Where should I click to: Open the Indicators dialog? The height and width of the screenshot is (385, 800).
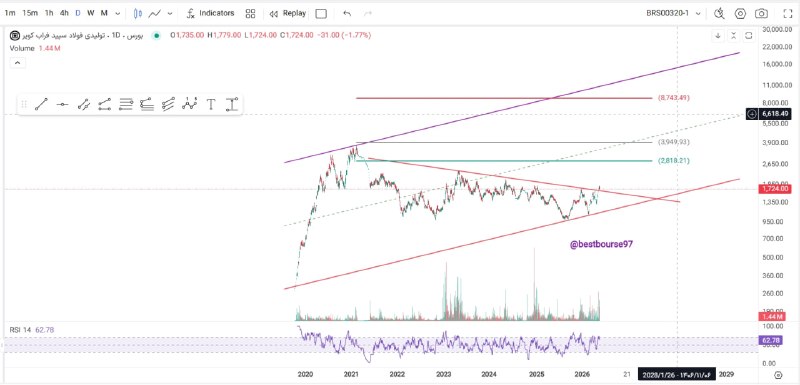click(210, 13)
